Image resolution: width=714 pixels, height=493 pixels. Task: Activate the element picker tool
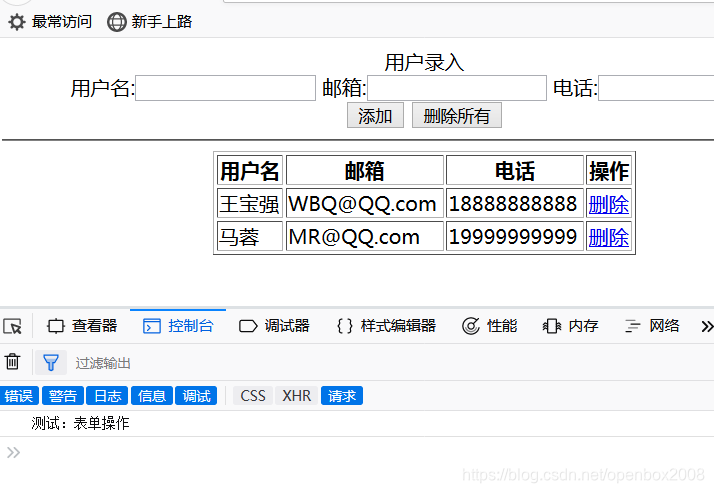pyautogui.click(x=12, y=326)
